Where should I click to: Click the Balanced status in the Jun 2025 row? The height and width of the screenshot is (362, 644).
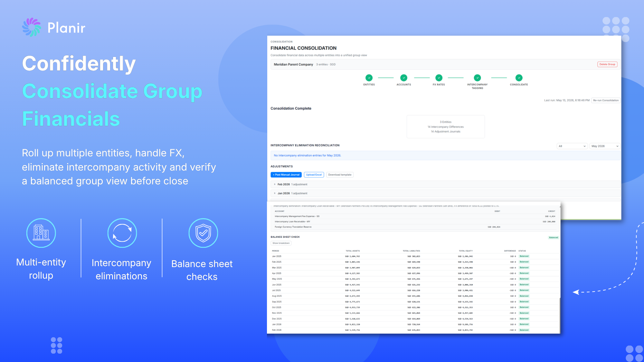tap(524, 285)
